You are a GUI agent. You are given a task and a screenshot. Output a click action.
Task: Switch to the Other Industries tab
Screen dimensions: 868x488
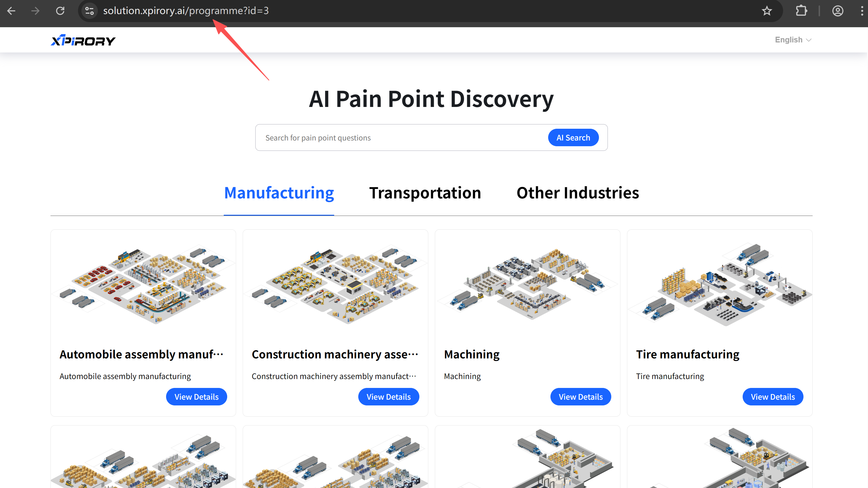(x=577, y=193)
